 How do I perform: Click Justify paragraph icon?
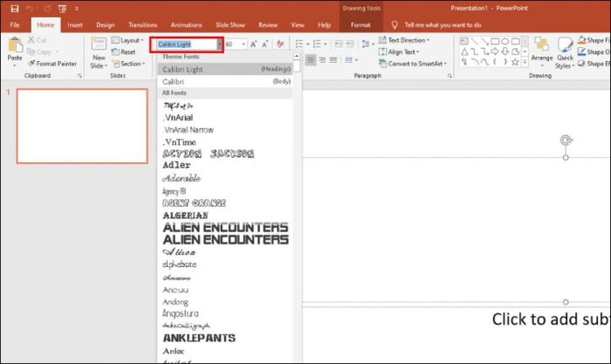click(333, 59)
